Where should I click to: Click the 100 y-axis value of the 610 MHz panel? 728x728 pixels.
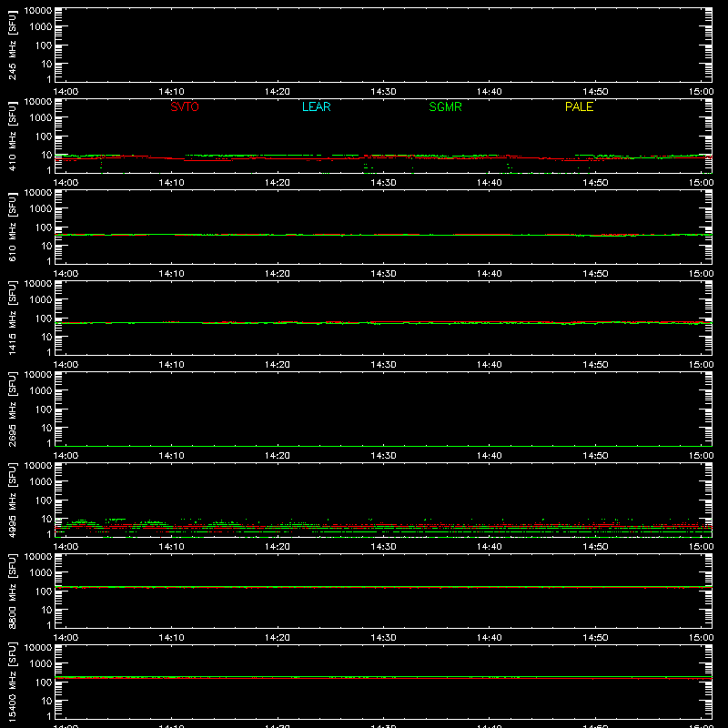tap(44, 227)
